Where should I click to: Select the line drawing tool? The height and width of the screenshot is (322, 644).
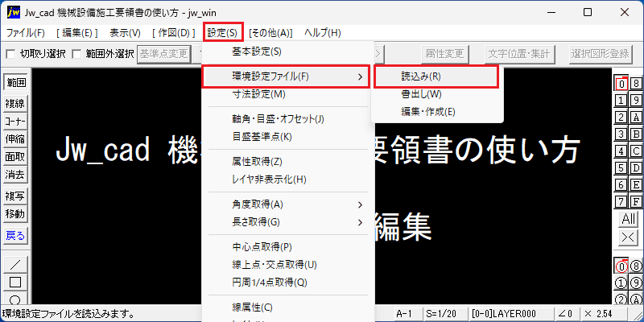pos(15,265)
